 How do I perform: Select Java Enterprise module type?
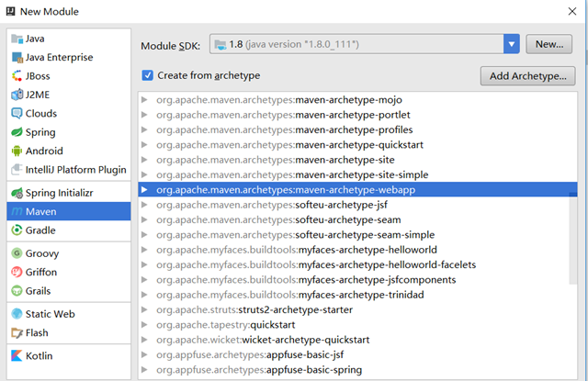point(69,57)
